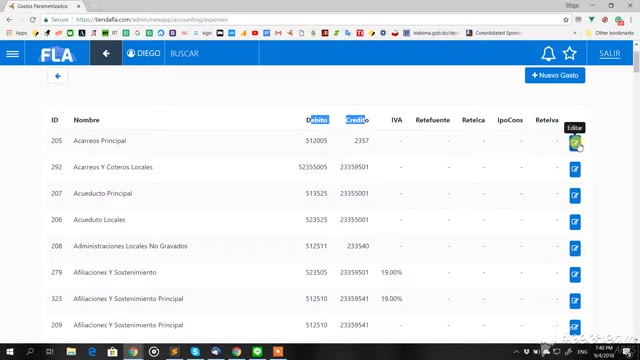This screenshot has width=640, height=360.
Task: Select debit value 52355005
Action: (x=313, y=167)
